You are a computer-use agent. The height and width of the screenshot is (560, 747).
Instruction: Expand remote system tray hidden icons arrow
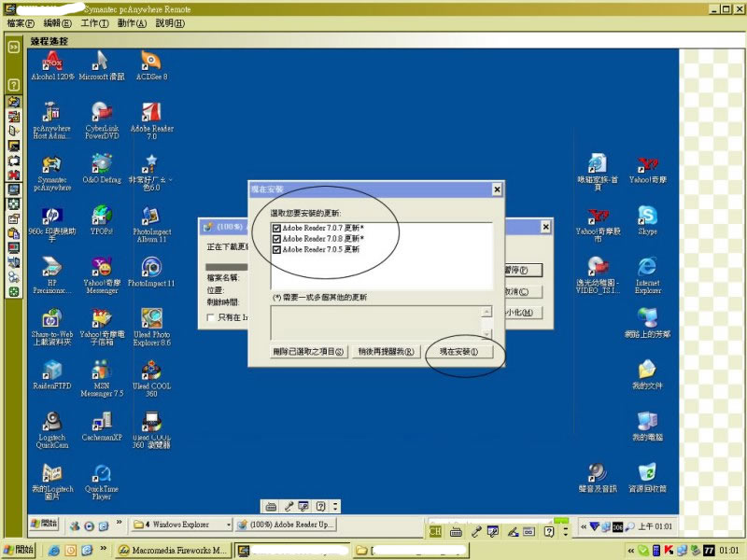[x=583, y=526]
